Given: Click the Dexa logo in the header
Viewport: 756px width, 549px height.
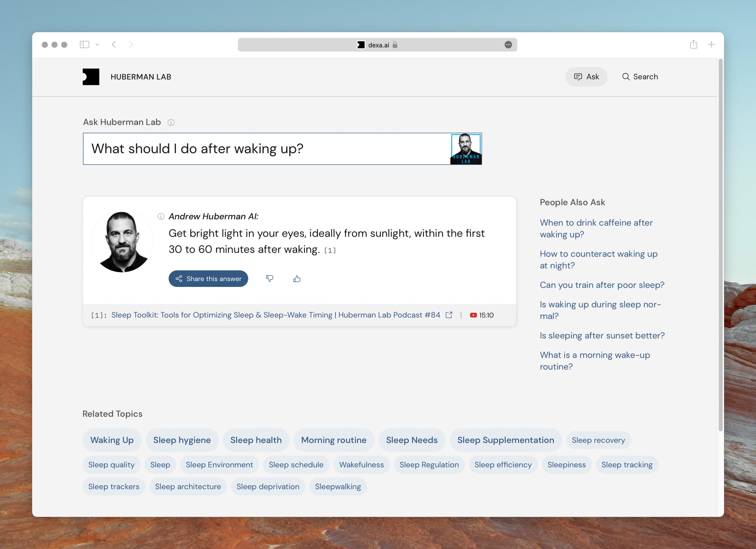Looking at the screenshot, I should [x=91, y=77].
